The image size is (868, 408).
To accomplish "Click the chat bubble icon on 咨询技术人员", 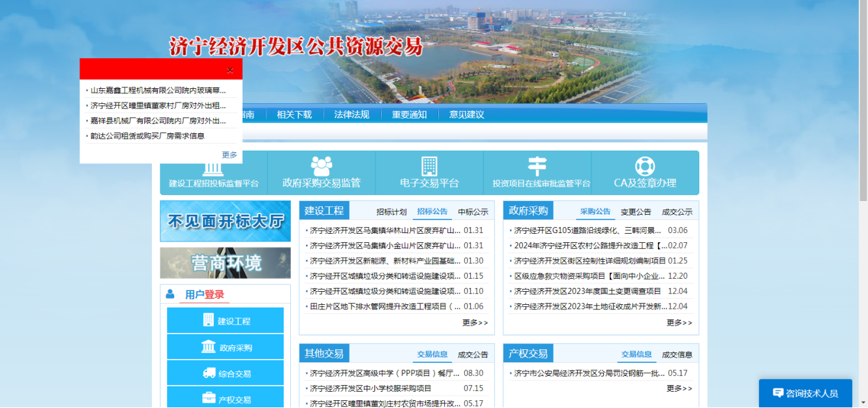I will [x=778, y=393].
